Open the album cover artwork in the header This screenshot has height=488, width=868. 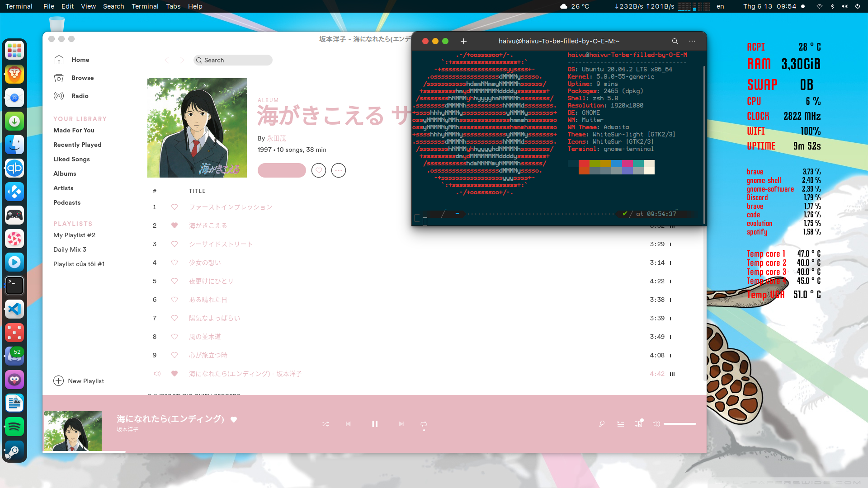[197, 128]
